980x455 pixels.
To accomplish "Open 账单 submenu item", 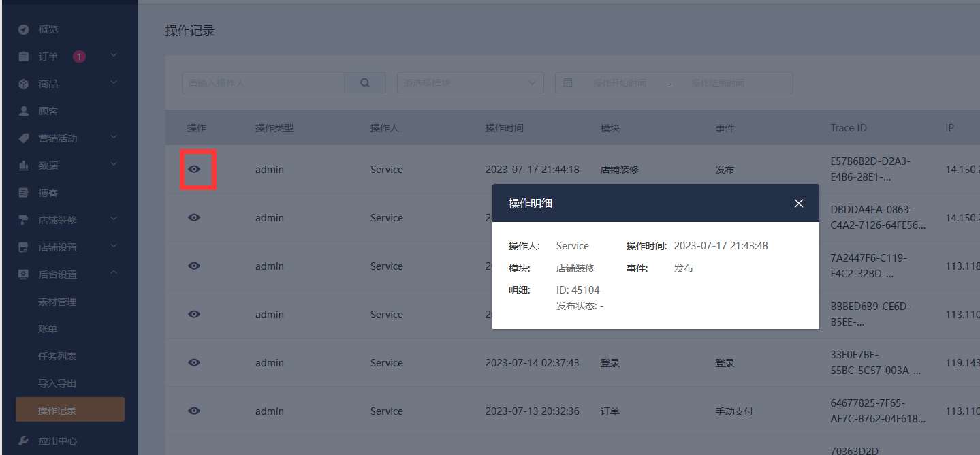I will click(x=48, y=329).
